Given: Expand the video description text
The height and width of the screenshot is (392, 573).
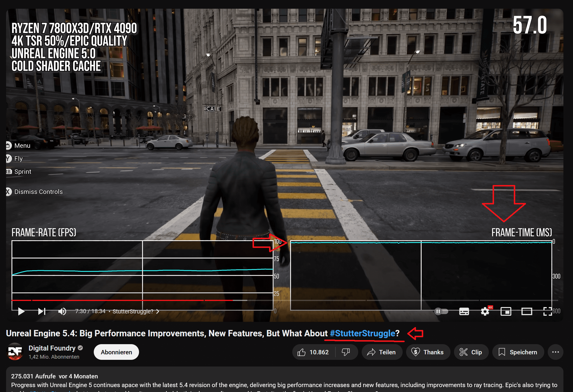Looking at the screenshot, I should [x=284, y=380].
